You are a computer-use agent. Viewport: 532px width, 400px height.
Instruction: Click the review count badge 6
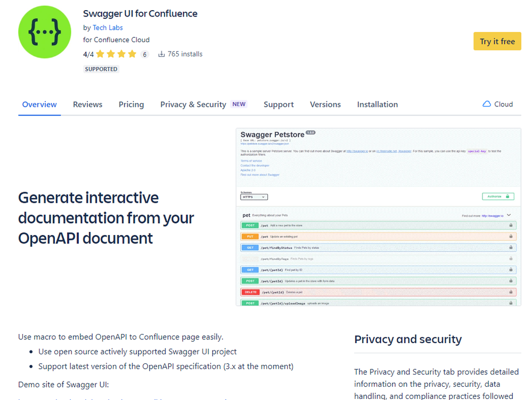coord(145,54)
